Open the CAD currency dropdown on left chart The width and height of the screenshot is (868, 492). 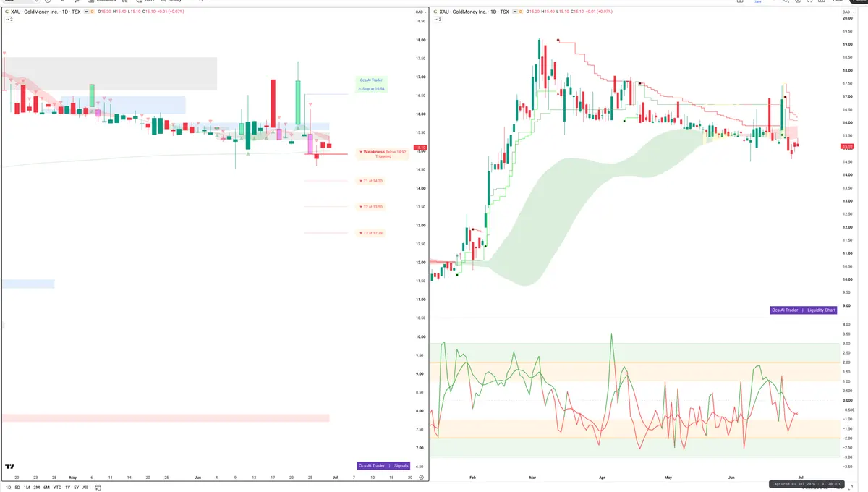coord(420,12)
